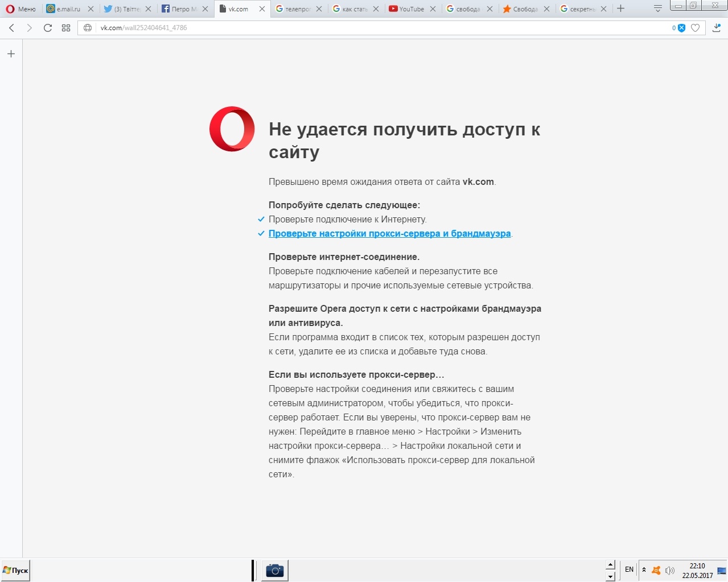
Task: Click the globe site info icon
Action: click(88, 28)
